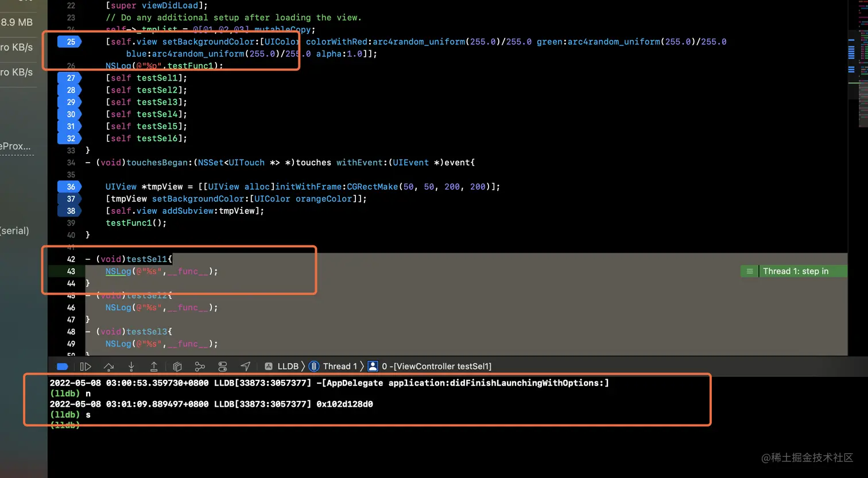The height and width of the screenshot is (478, 868).
Task: Click the 'Do any additional setup' comment
Action: pyautogui.click(x=234, y=18)
